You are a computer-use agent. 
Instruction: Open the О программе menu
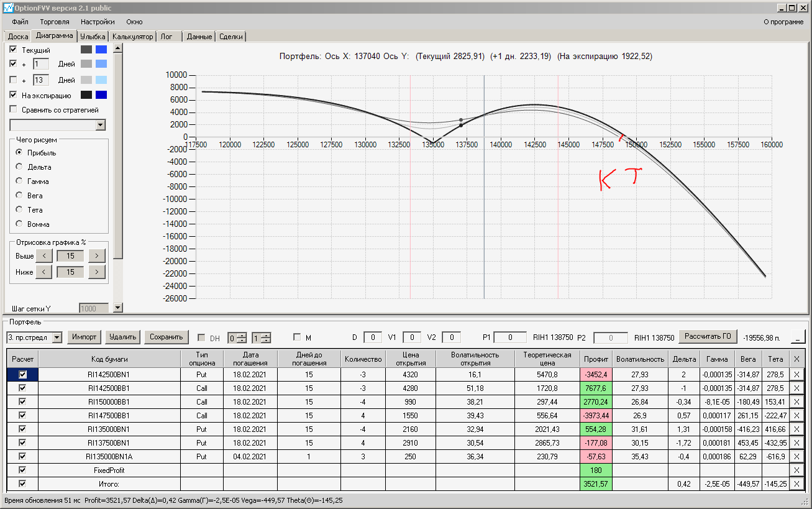(x=783, y=22)
